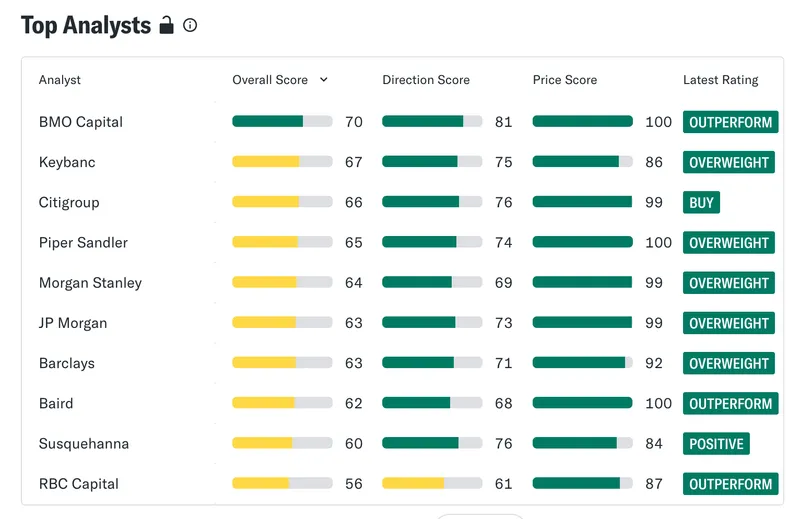Image resolution: width=800 pixels, height=519 pixels.
Task: Click RBC Capital's OUTPERFORM rating badge
Action: pos(731,484)
